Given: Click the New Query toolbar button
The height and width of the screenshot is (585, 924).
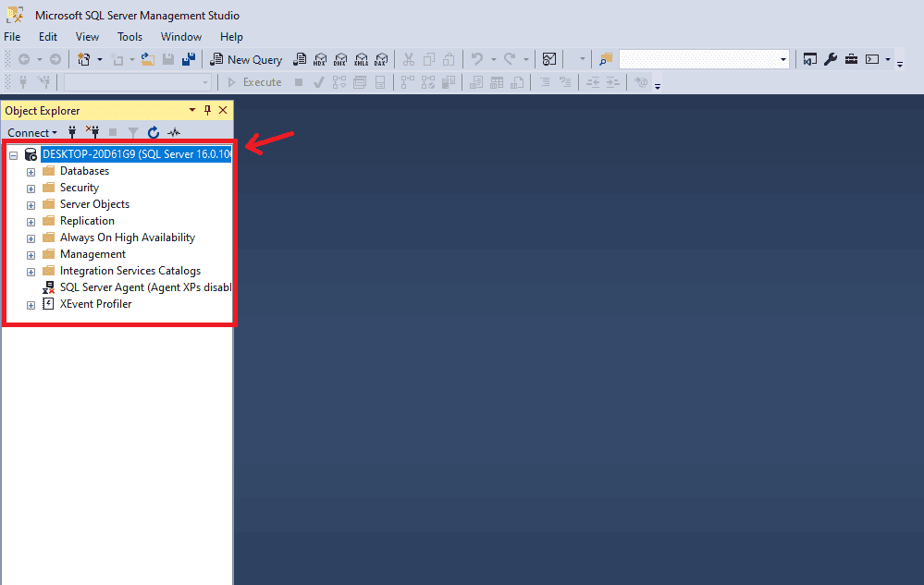Looking at the screenshot, I should tap(246, 59).
